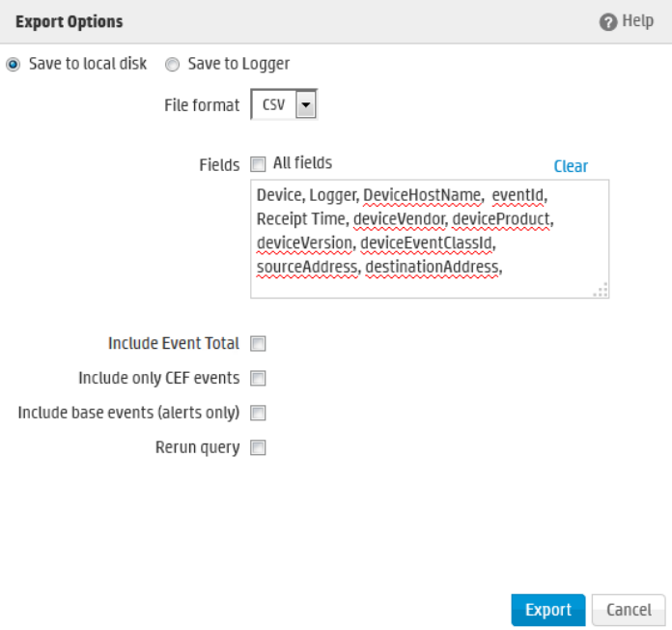Toggle the Include only CEF events checkbox
672x630 pixels.
pyautogui.click(x=259, y=378)
